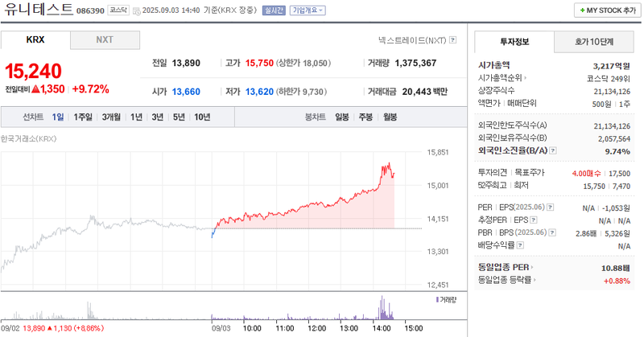
Task: Expand the 기업개요 dropdown
Action: point(308,10)
